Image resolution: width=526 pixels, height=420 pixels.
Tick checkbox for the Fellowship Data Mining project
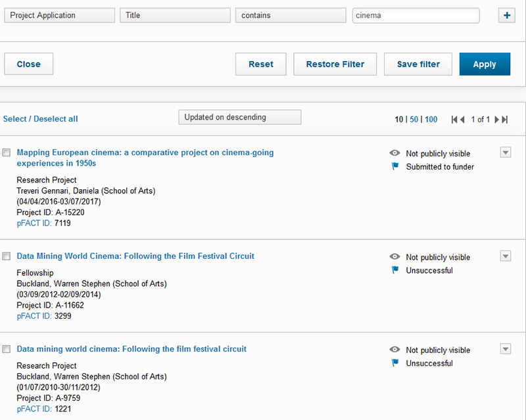coord(7,256)
